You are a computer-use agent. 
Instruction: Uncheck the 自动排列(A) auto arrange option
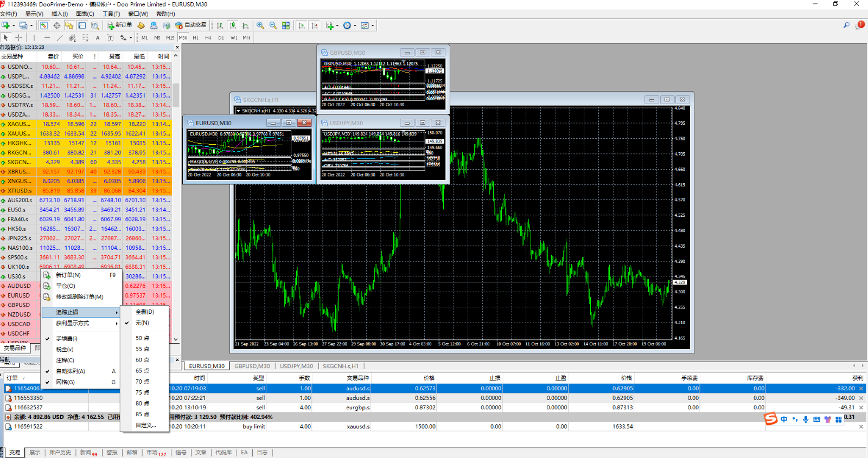71,371
